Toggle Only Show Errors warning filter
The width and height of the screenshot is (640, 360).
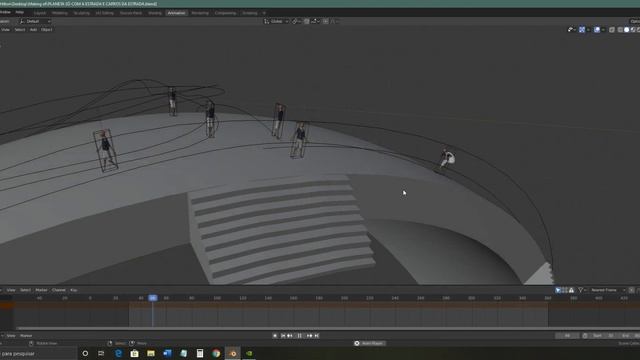(x=571, y=290)
